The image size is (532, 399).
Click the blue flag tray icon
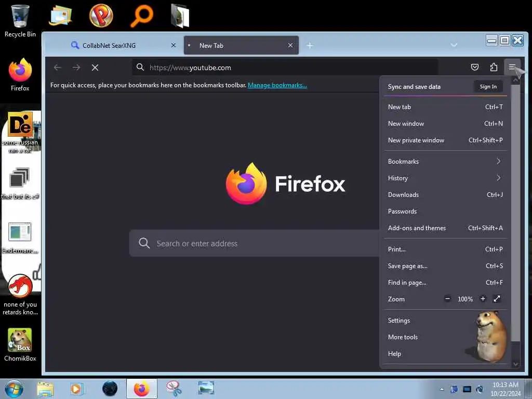pyautogui.click(x=454, y=389)
